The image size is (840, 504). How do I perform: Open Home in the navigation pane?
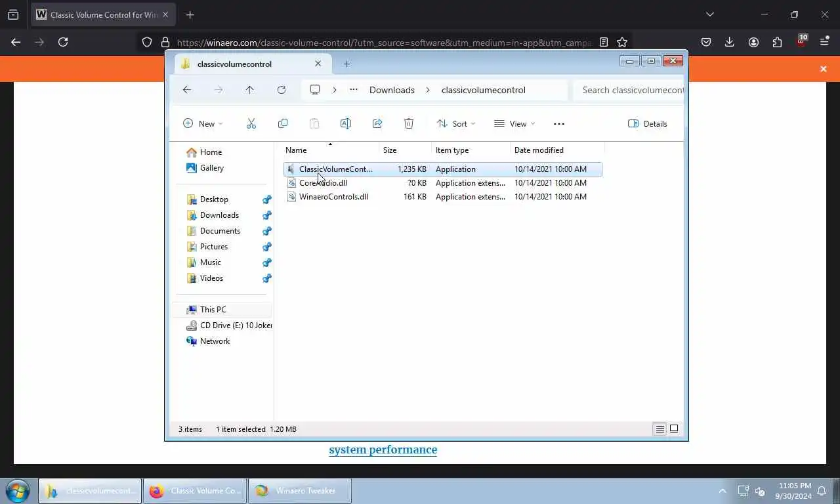[x=211, y=152]
